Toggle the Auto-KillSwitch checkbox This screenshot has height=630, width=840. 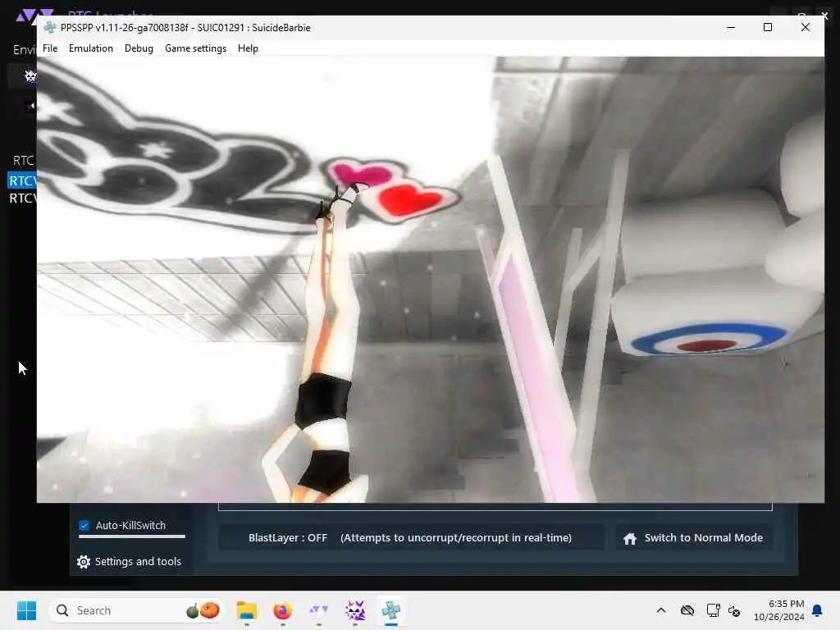84,526
